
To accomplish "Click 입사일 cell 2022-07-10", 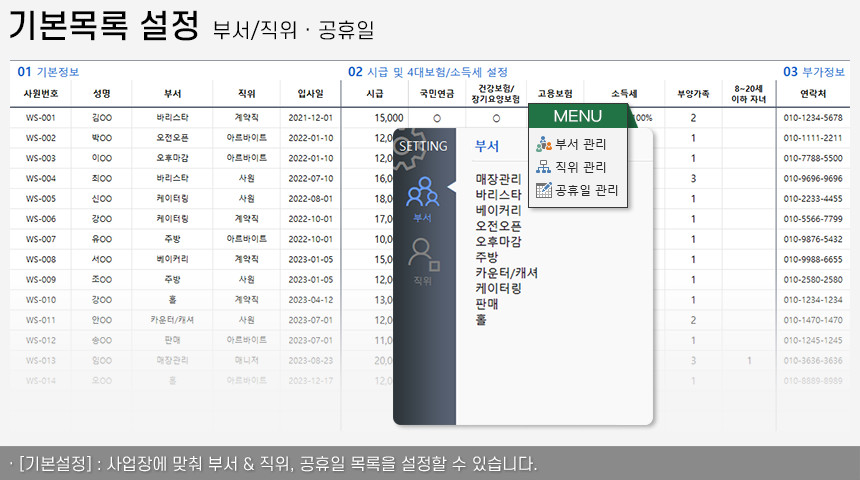I will pos(310,178).
